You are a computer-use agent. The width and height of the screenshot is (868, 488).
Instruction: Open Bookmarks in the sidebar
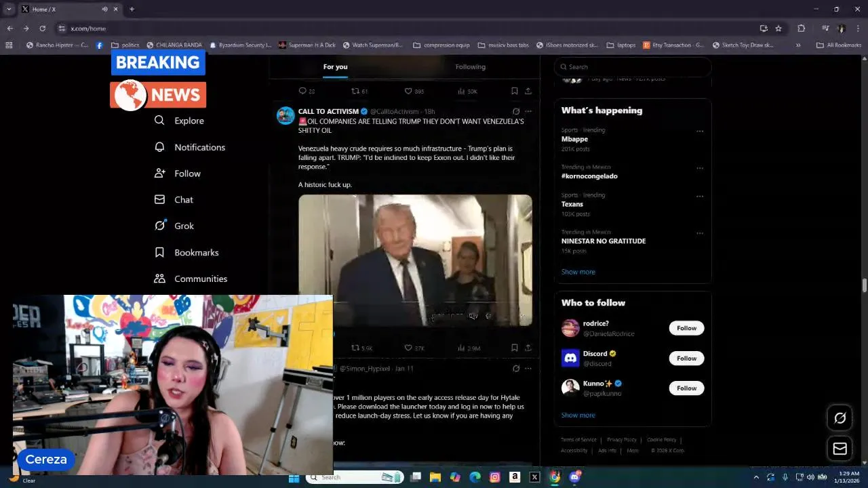point(186,252)
